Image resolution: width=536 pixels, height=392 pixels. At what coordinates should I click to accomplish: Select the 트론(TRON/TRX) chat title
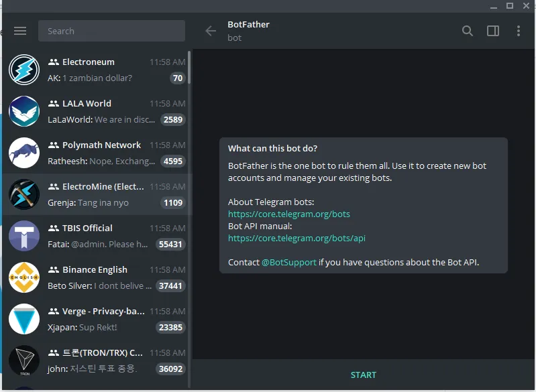[103, 352]
